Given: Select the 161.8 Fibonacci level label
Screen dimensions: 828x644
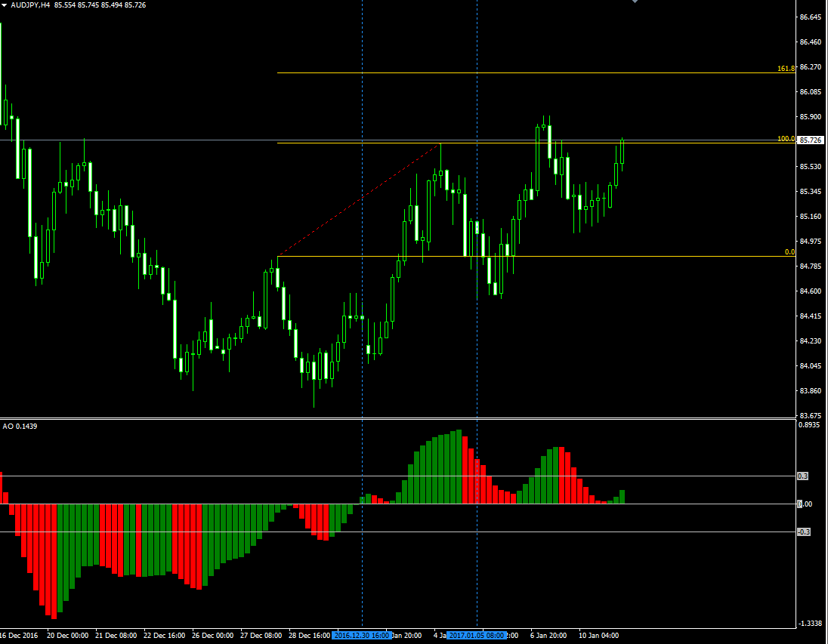Looking at the screenshot, I should click(786, 69).
